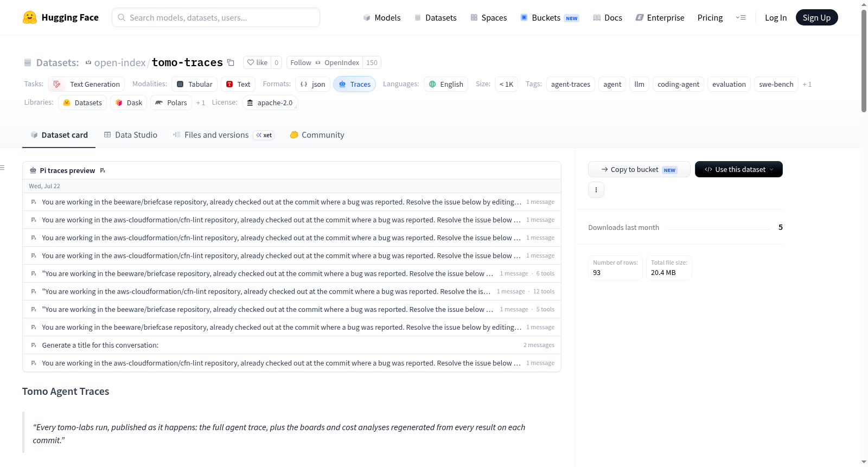
Task: Click the Sign Up button
Action: coord(817,17)
